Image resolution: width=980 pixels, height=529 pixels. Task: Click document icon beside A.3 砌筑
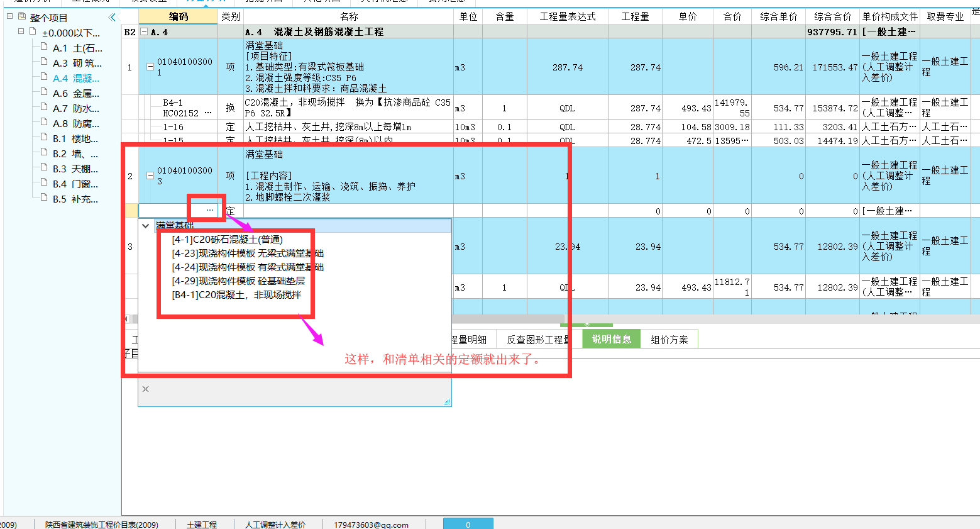(44, 62)
